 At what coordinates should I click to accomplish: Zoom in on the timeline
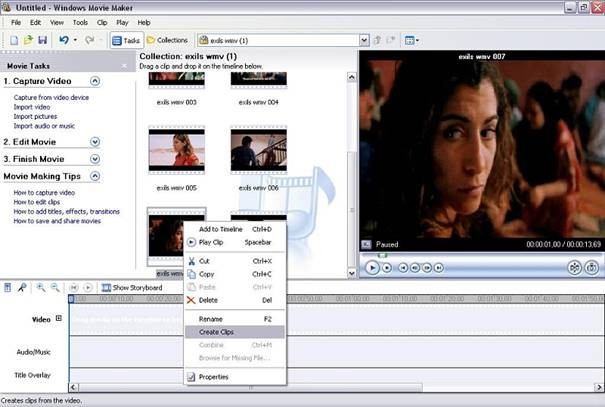pyautogui.click(x=41, y=287)
